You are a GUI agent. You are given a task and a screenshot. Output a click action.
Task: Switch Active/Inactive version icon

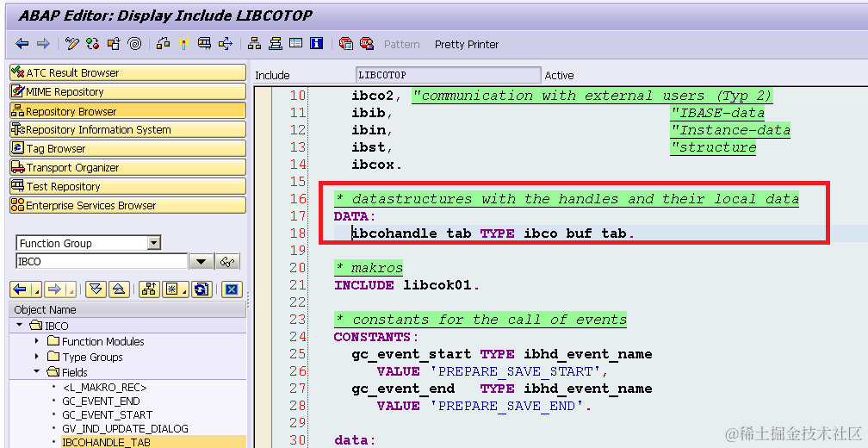coord(92,44)
